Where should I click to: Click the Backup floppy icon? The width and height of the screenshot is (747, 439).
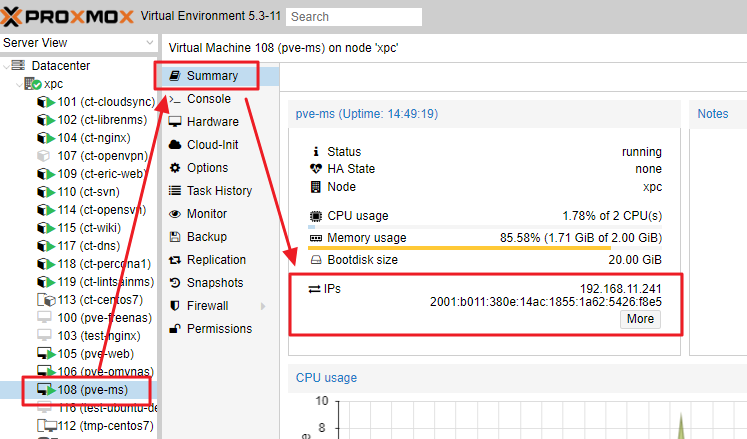coord(175,237)
